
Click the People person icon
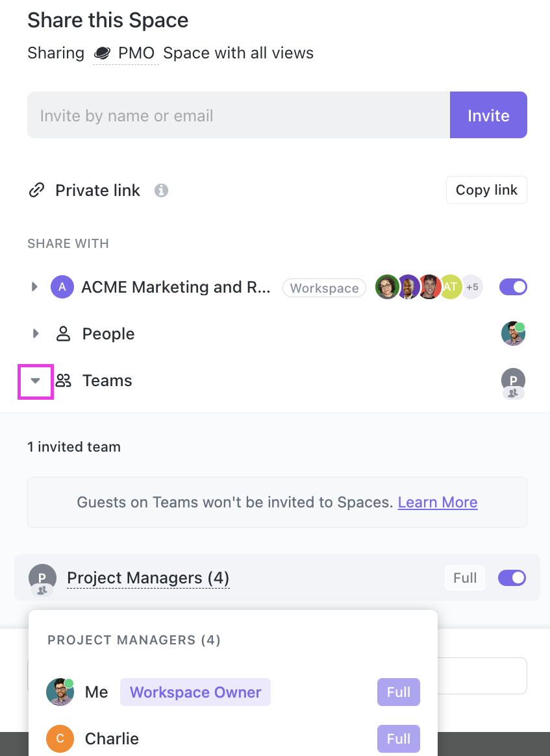coord(63,334)
